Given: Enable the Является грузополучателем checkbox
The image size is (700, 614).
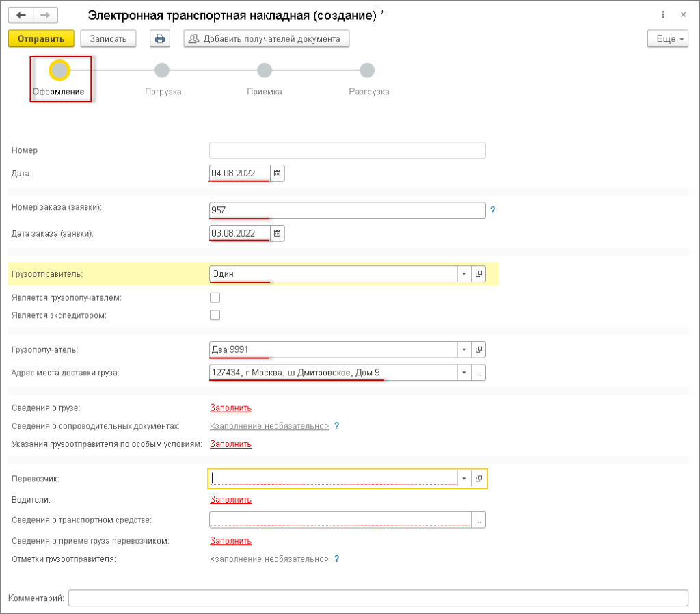Looking at the screenshot, I should [215, 297].
